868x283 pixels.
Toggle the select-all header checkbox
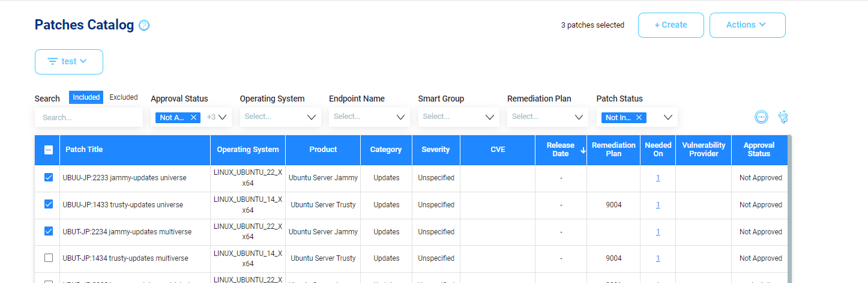click(49, 150)
